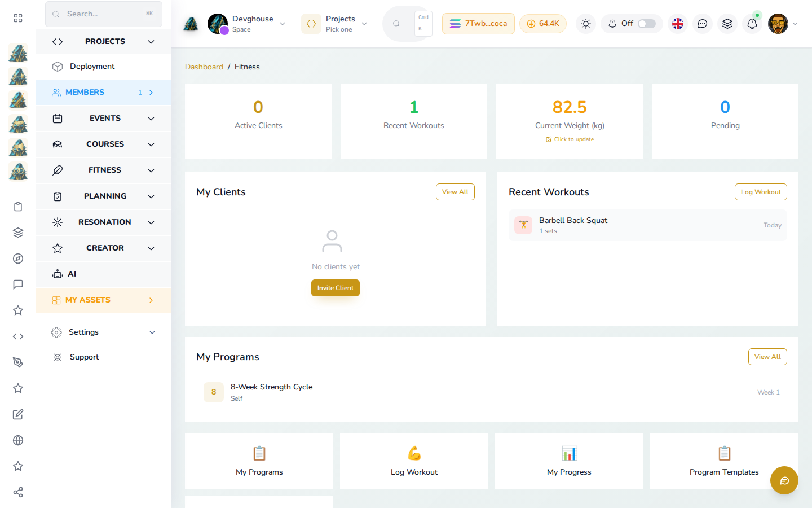Open the share icon in left rail
Viewport: 812px width, 508px height.
coord(18,492)
